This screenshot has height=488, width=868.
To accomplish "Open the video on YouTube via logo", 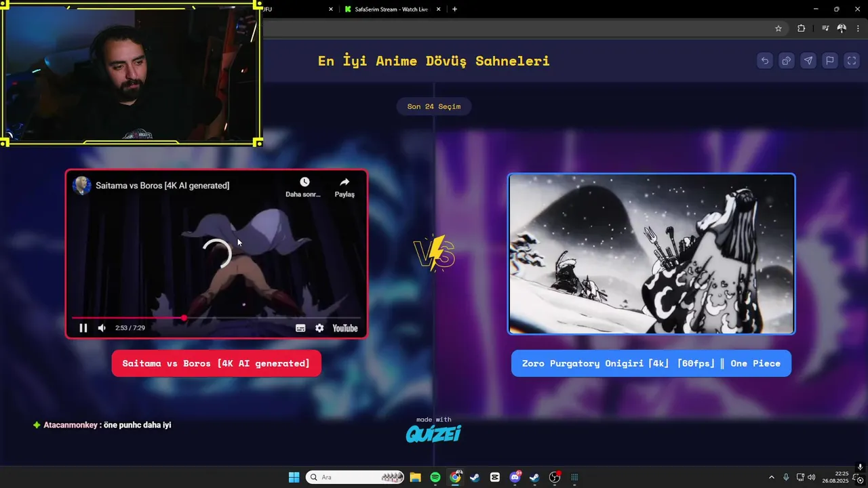I will click(345, 328).
